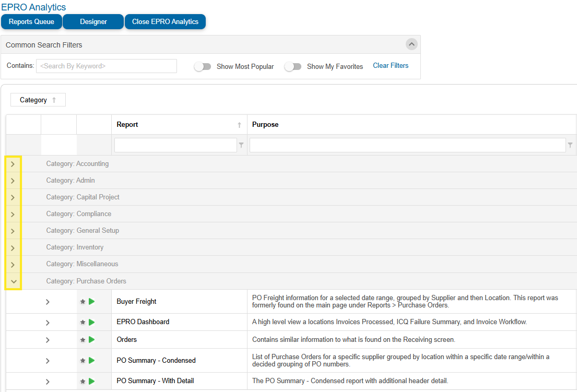Open the Report column filter icon
The width and height of the screenshot is (577, 392).
point(241,145)
